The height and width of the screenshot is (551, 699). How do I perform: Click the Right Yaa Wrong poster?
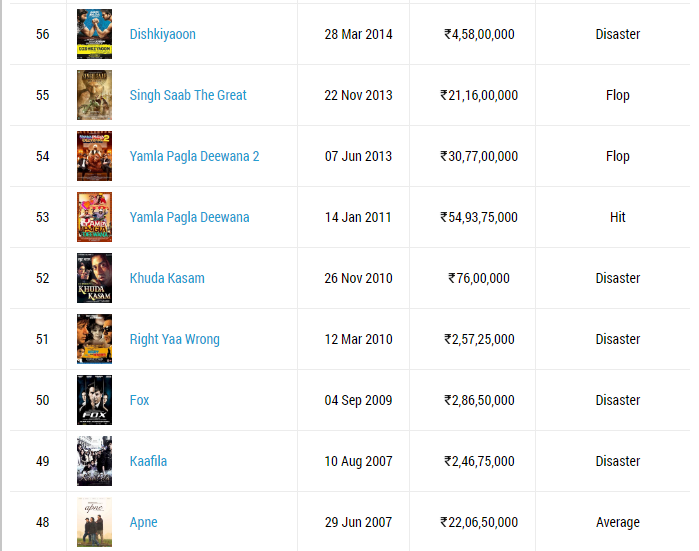pyautogui.click(x=95, y=339)
